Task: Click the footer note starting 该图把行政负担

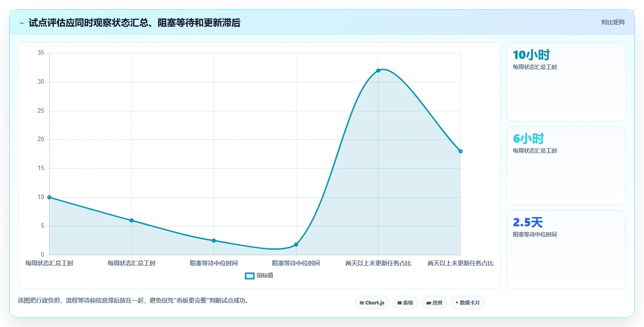Action: (133, 300)
